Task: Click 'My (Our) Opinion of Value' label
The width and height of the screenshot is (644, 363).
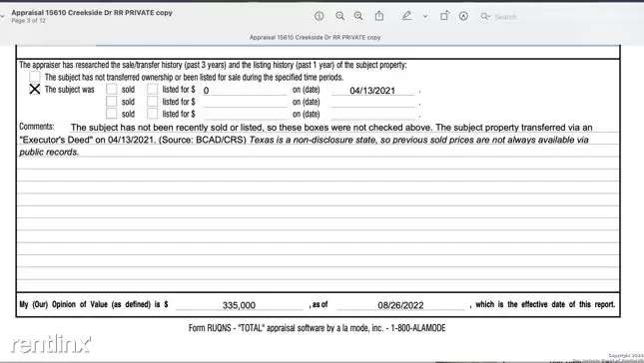Action: click(94, 304)
